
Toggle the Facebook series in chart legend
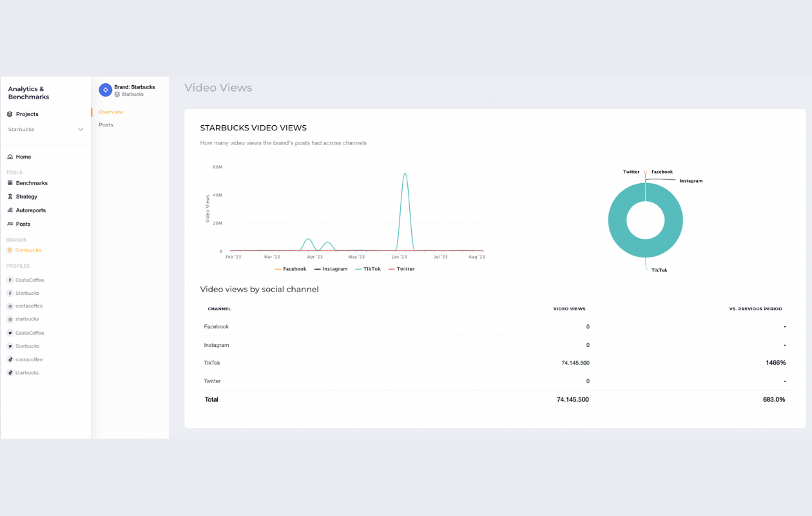[x=291, y=269]
